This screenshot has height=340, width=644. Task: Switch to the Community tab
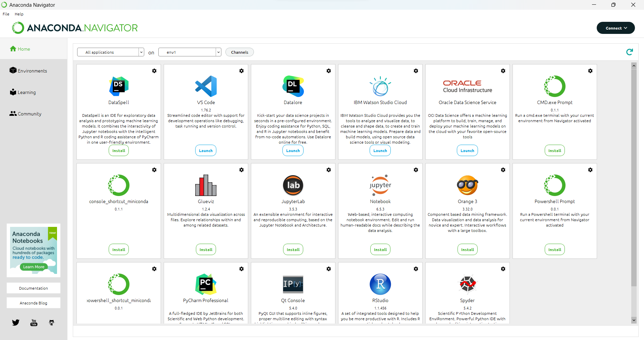[34, 114]
